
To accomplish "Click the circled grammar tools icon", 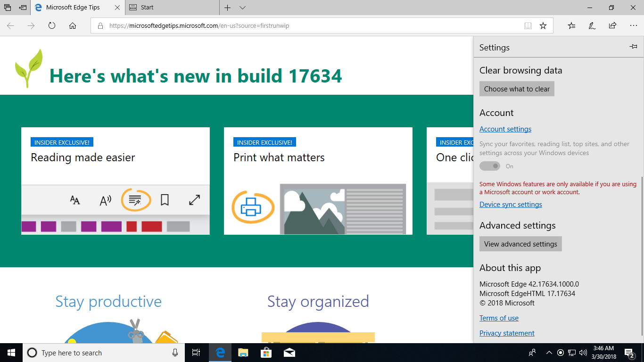I will [x=136, y=200].
